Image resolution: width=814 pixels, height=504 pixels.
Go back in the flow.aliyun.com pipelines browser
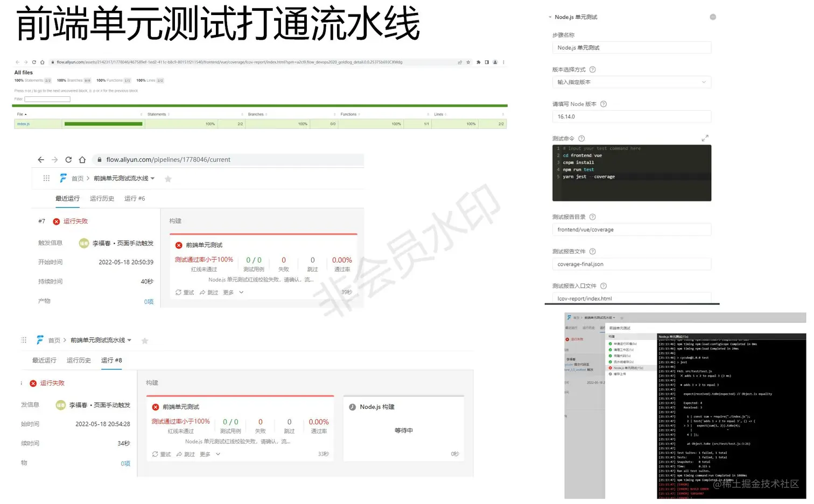41,160
